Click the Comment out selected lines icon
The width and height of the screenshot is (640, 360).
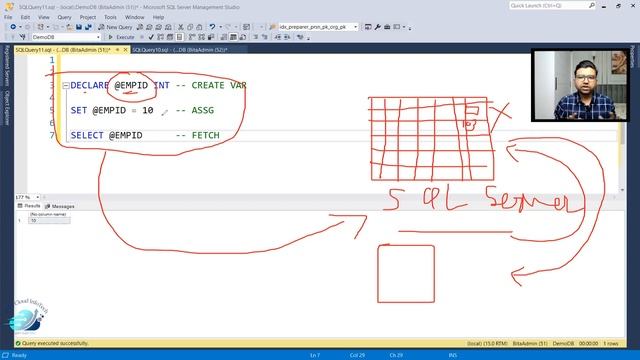click(256, 37)
